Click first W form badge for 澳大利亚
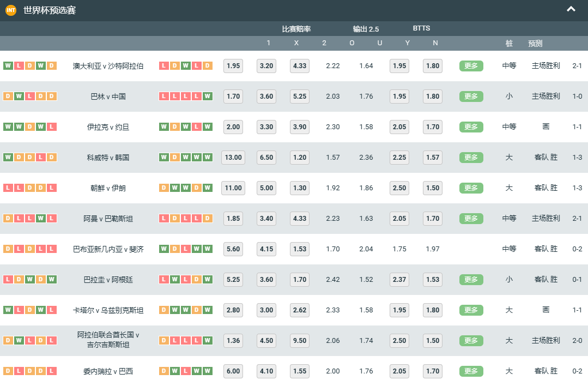 8,66
